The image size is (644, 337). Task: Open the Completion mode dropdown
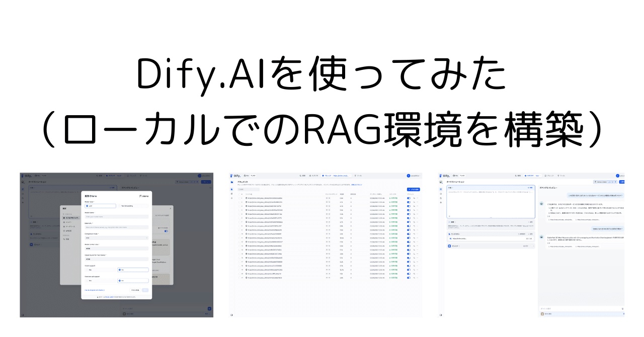115,237
